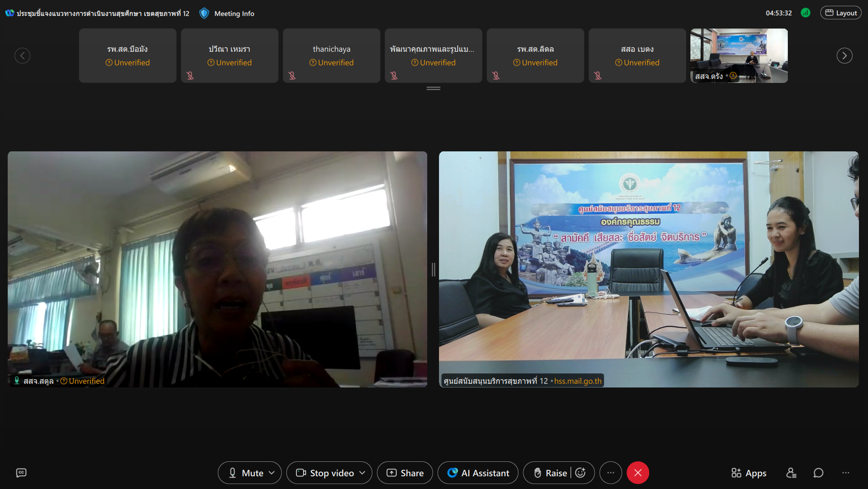The height and width of the screenshot is (489, 868).
Task: Open the participants panel icon
Action: coord(791,473)
